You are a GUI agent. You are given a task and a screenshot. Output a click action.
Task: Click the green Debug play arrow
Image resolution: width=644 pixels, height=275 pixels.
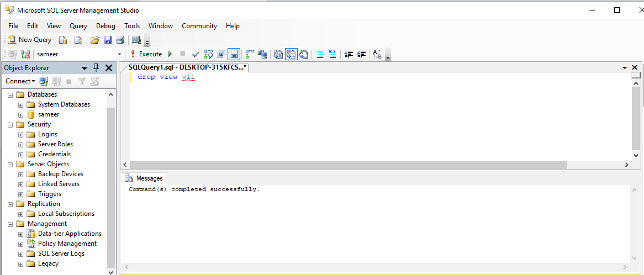point(170,54)
